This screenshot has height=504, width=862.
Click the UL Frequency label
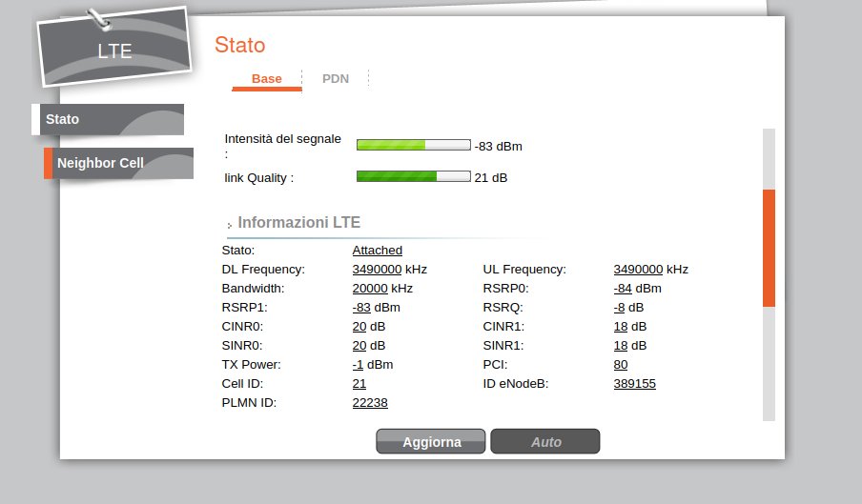click(x=524, y=270)
